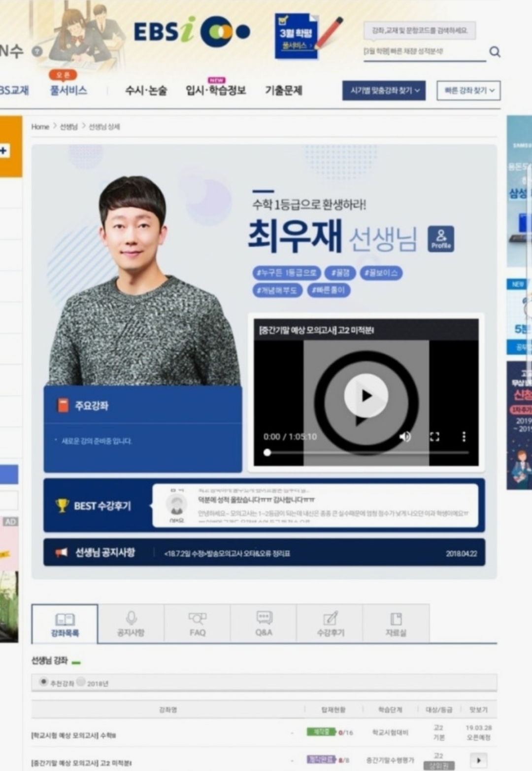Click the #꿀보이스 hashtag
Screen dimensions: 532x771
click(381, 273)
